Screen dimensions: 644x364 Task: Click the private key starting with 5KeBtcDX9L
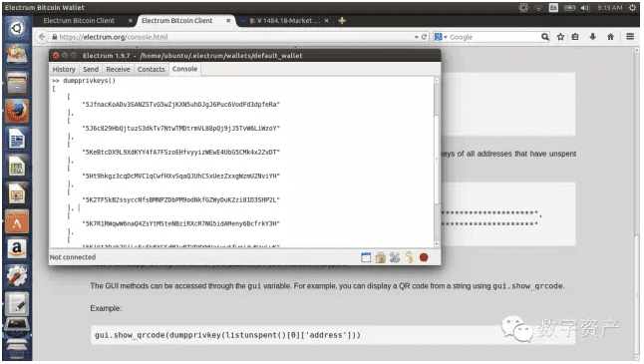pyautogui.click(x=180, y=152)
